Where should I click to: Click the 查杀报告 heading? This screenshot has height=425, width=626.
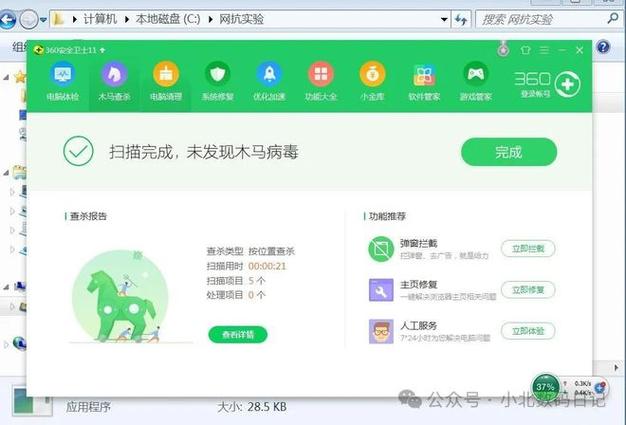pos(89,216)
